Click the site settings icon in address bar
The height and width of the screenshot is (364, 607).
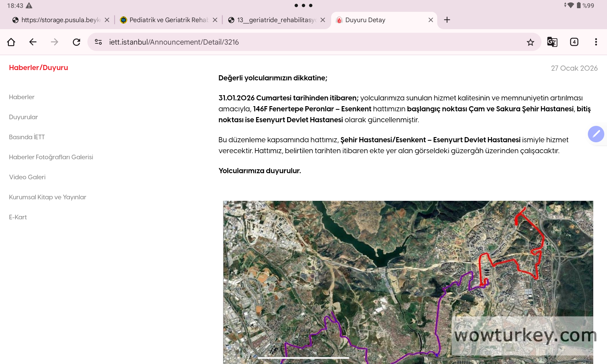[x=98, y=42]
